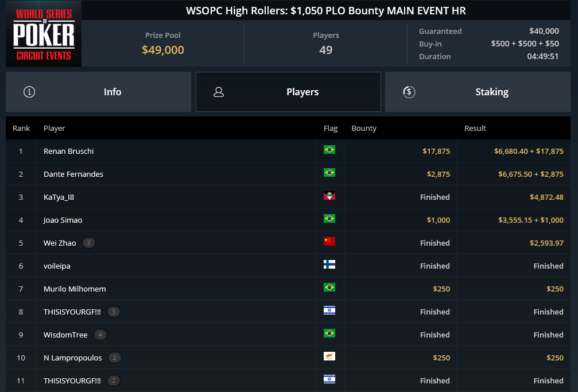Click 'Finished' in voileipa's Bounty column
The image size is (578, 392).
pos(435,266)
